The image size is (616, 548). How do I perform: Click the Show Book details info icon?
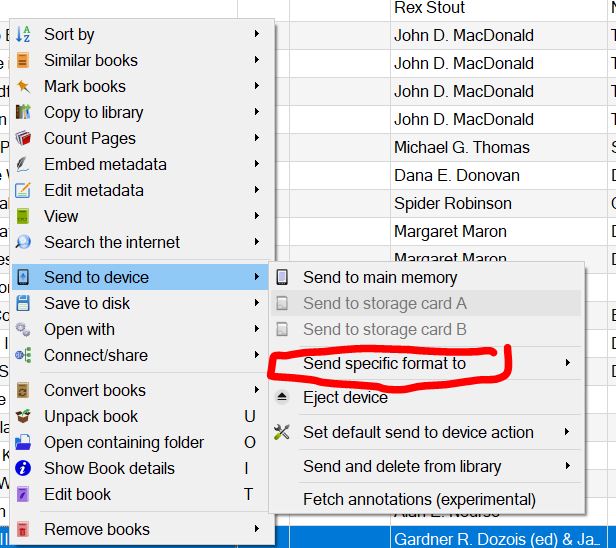tap(24, 468)
